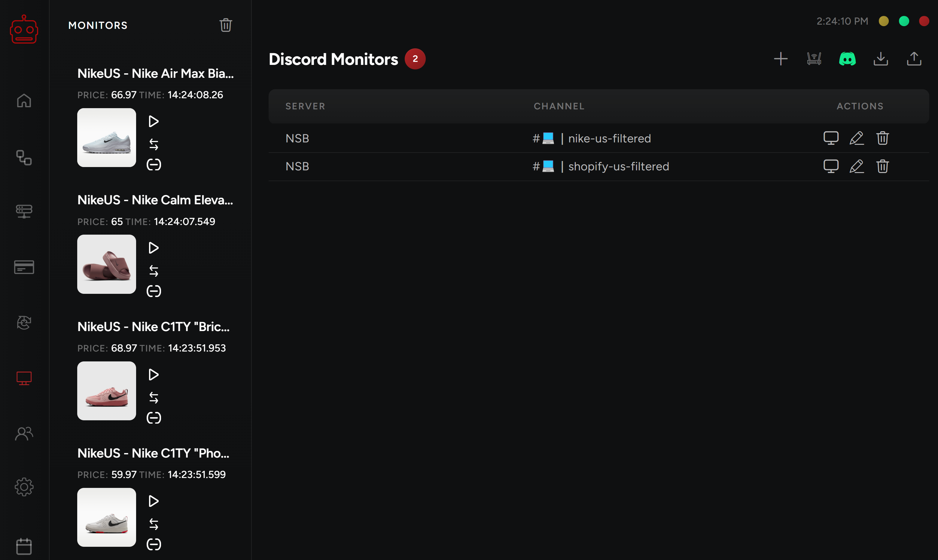938x560 pixels.
Task: Open the accounts people icon page
Action: pos(24,434)
